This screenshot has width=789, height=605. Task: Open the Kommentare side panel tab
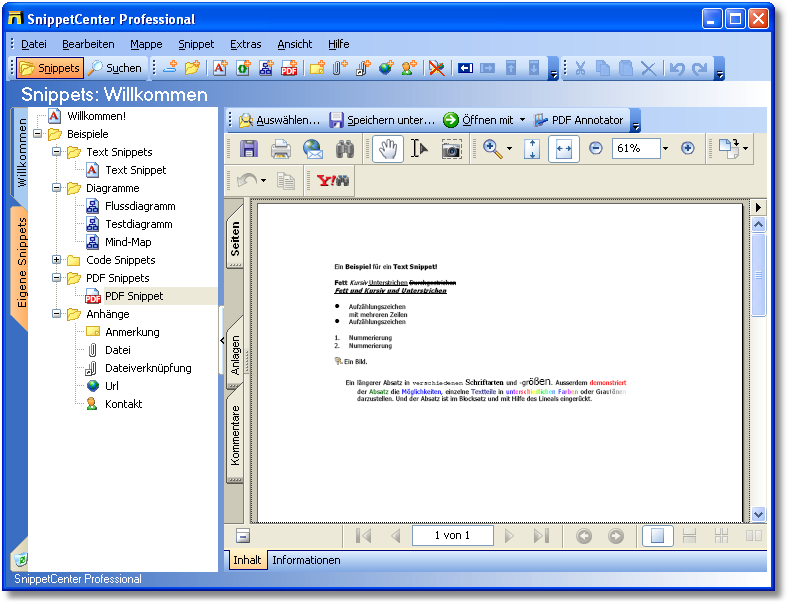pyautogui.click(x=235, y=436)
